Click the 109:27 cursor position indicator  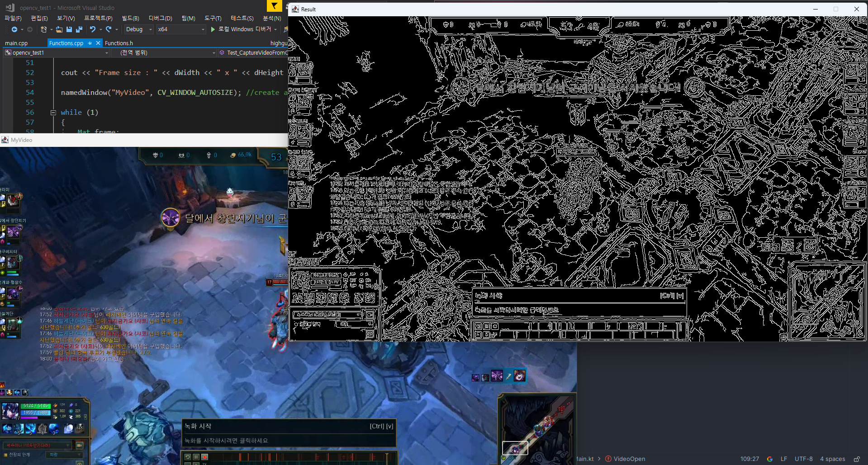pyautogui.click(x=749, y=459)
